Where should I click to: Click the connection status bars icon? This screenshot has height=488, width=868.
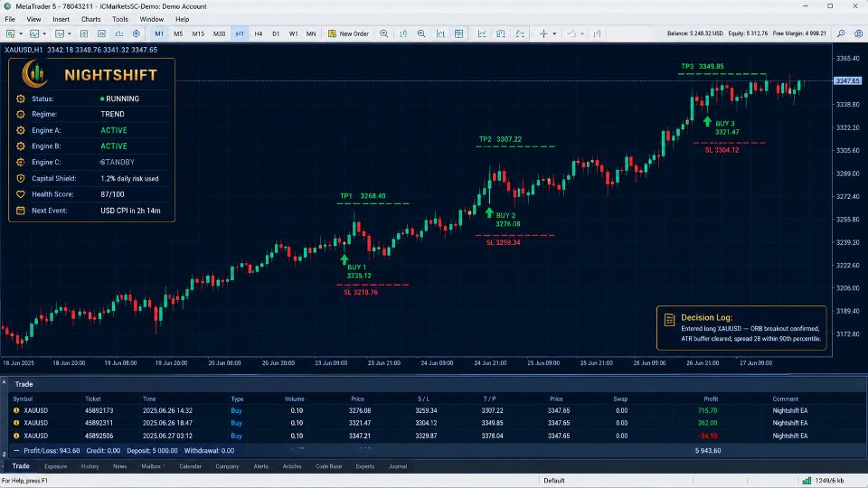tap(807, 480)
